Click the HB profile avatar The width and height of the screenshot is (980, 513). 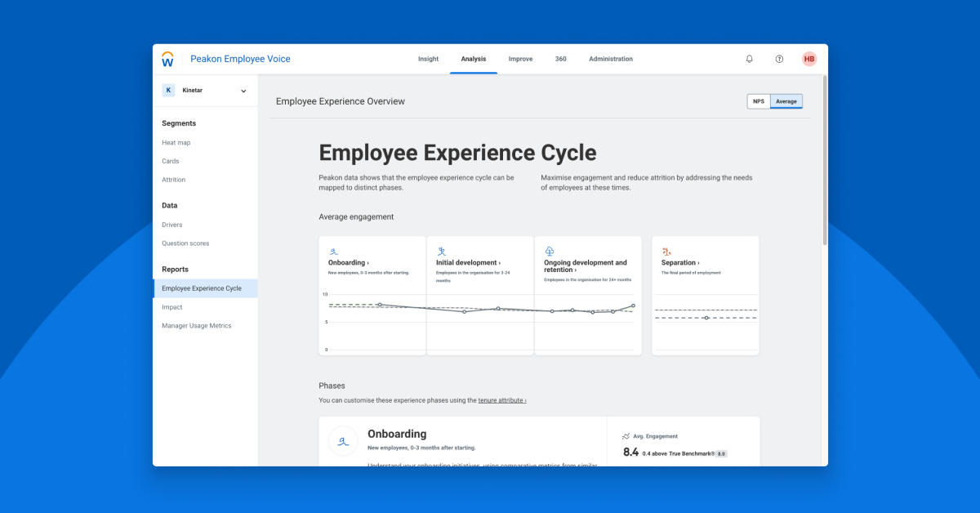(809, 59)
